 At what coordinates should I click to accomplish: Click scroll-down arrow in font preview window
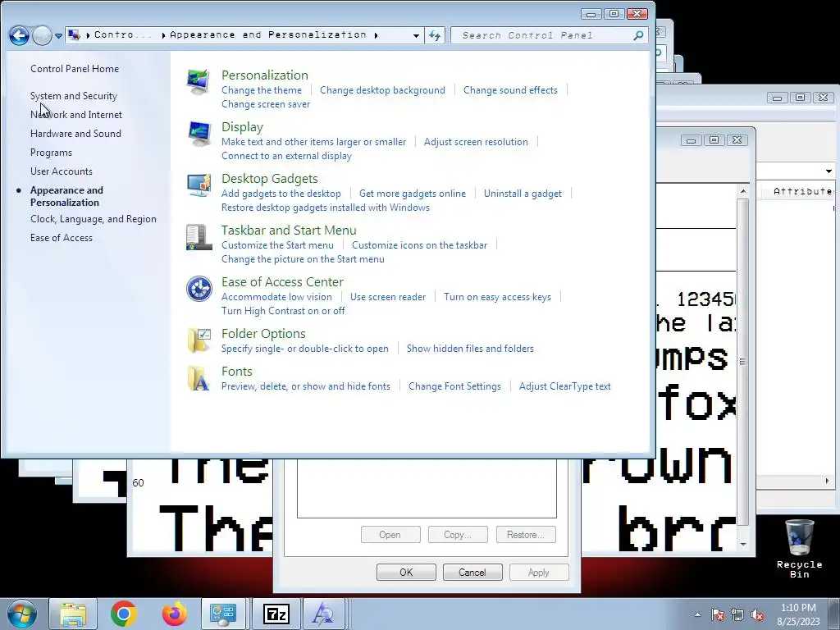click(743, 545)
